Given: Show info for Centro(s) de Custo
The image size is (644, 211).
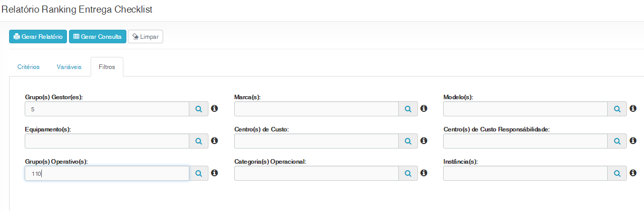Looking at the screenshot, I should click(x=424, y=140).
